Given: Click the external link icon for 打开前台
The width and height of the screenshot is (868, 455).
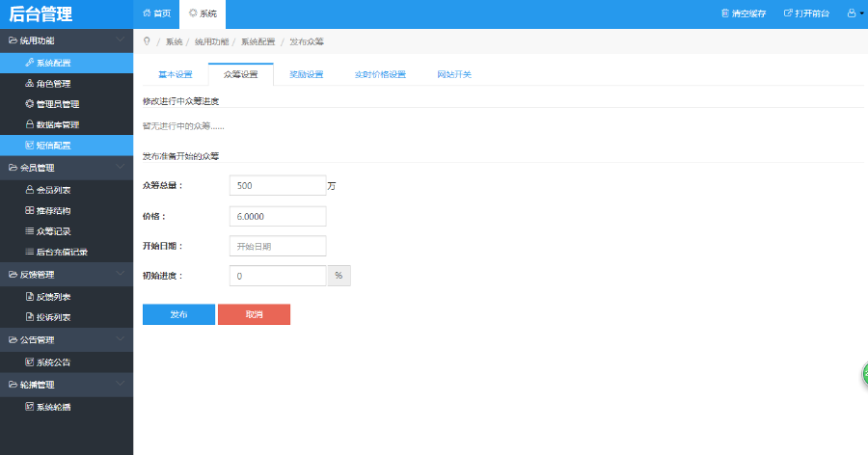Looking at the screenshot, I should click(x=788, y=13).
